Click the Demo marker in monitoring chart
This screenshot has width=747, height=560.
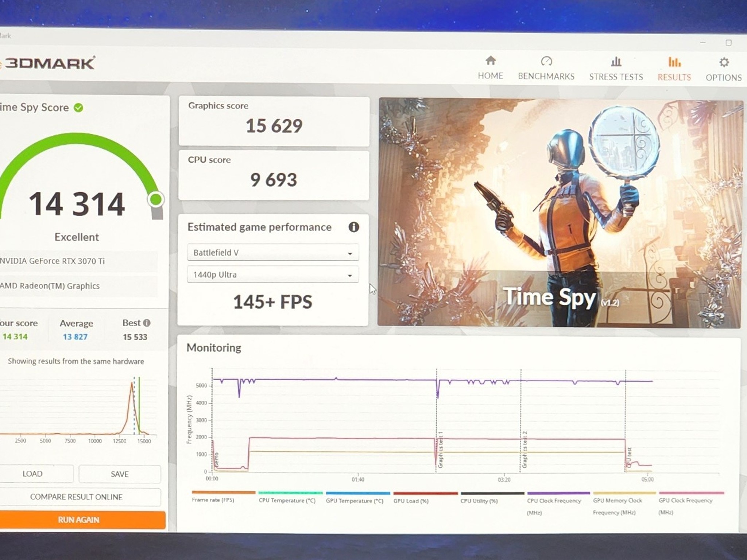pos(216,460)
